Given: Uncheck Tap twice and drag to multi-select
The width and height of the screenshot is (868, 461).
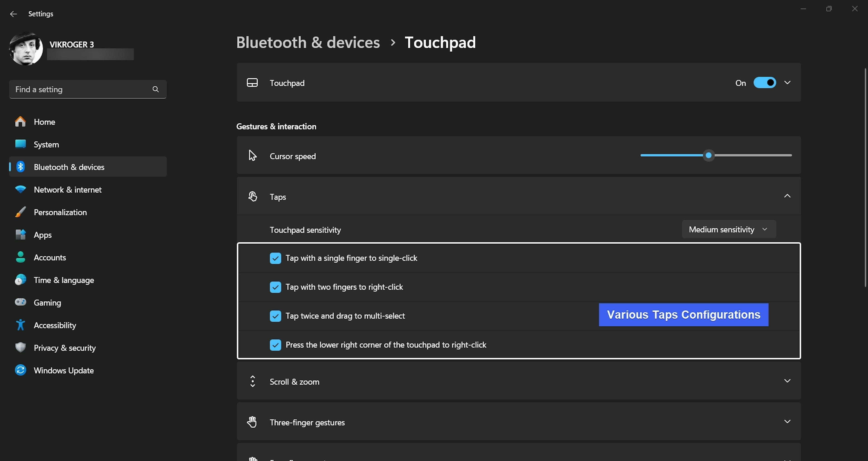Looking at the screenshot, I should (x=275, y=316).
